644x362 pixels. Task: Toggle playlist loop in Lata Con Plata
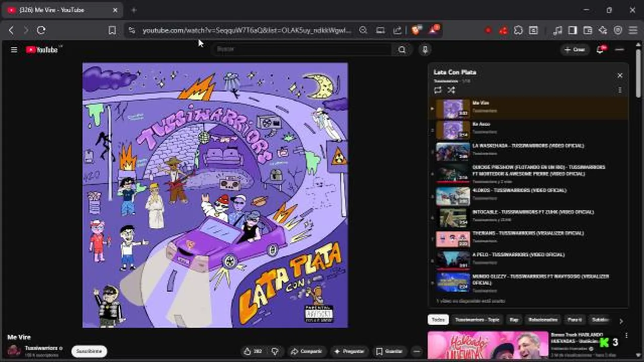438,90
